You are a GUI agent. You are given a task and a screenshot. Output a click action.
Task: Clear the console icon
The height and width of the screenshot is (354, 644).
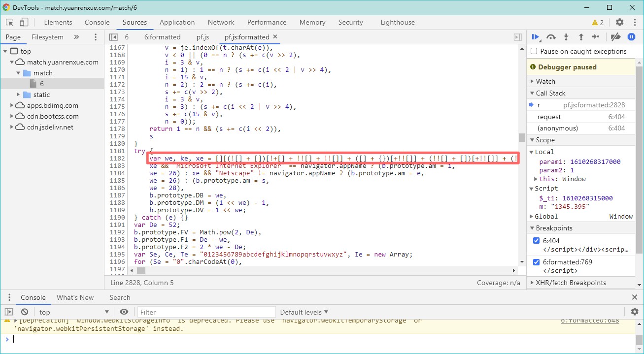tap(25, 312)
